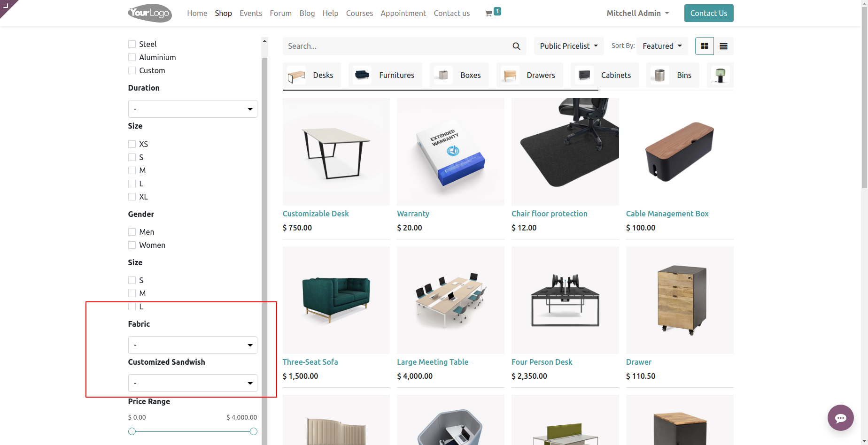
Task: Open the Help menu item
Action: [x=330, y=13]
